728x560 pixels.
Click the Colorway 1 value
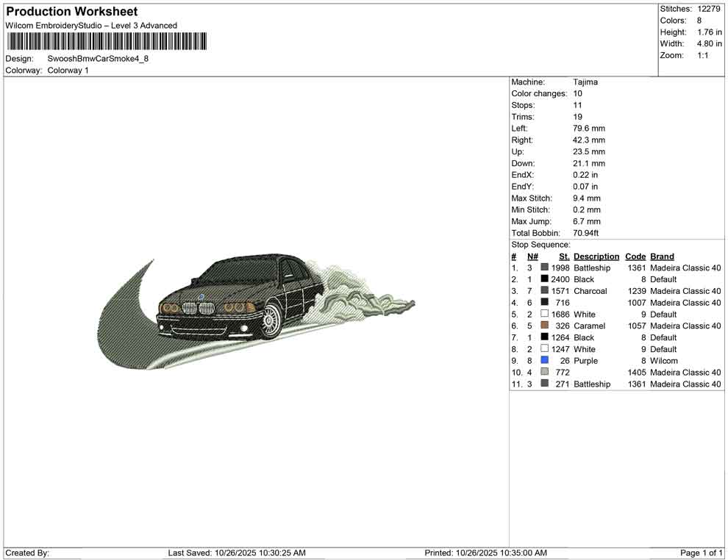pos(68,71)
